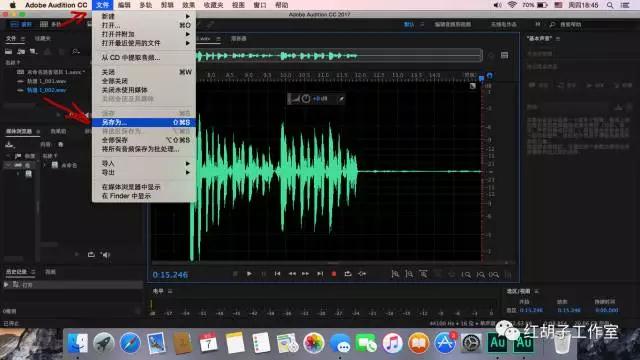
Task: Switch to the Multitrack view button
Action: (x=51, y=24)
